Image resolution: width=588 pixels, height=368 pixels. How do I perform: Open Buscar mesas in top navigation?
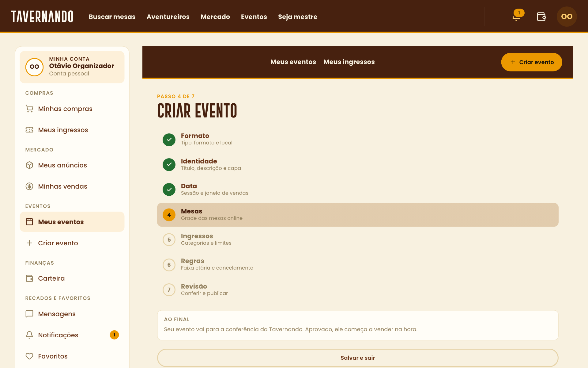(112, 17)
